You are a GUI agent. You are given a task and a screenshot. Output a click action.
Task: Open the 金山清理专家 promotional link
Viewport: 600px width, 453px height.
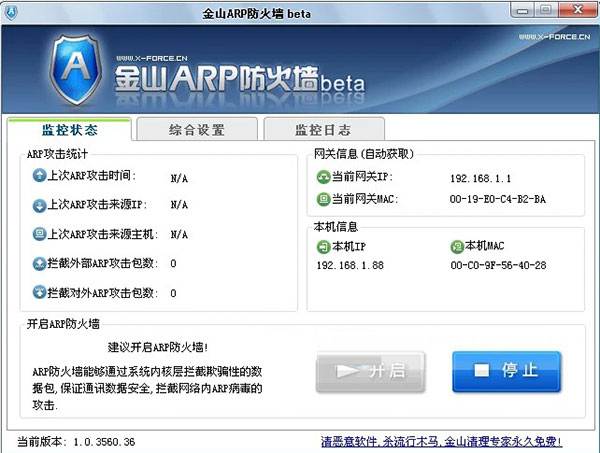pyautogui.click(x=441, y=442)
